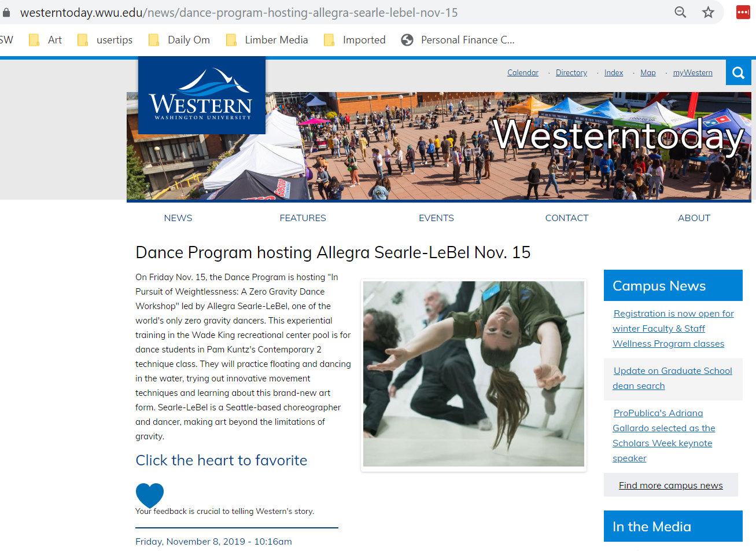
Task: Open the Directory link
Action: click(571, 72)
